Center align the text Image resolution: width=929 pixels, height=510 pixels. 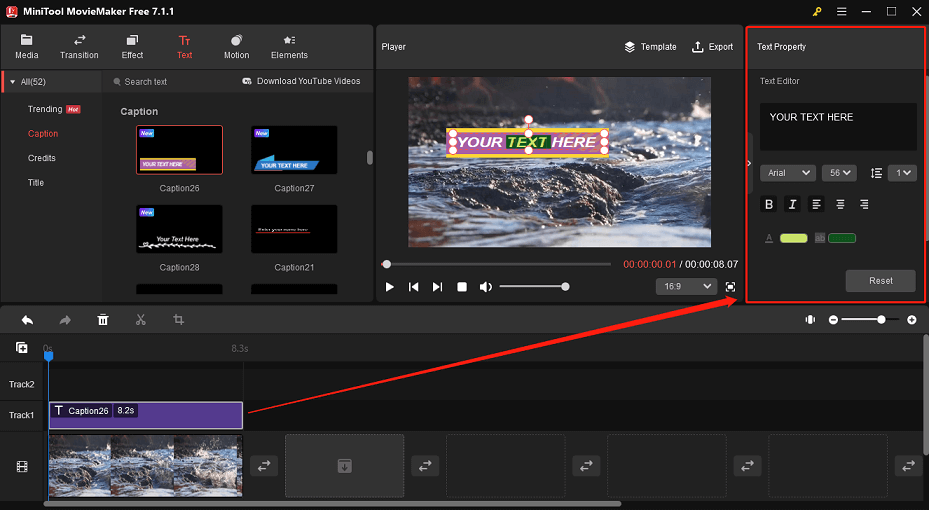coord(840,204)
